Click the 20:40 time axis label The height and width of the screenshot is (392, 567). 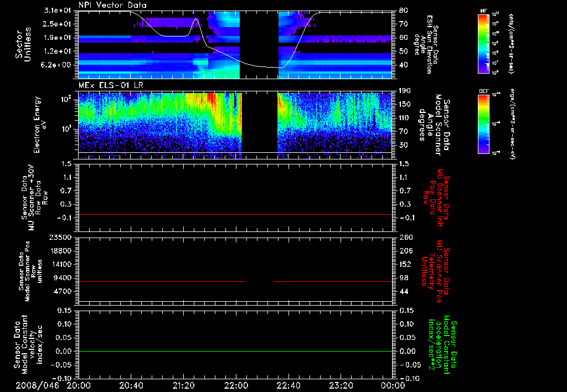coord(131,385)
